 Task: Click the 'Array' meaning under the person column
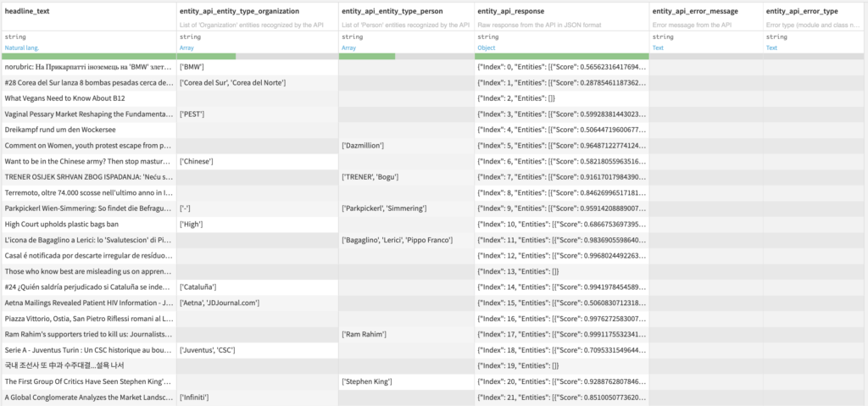(x=348, y=47)
